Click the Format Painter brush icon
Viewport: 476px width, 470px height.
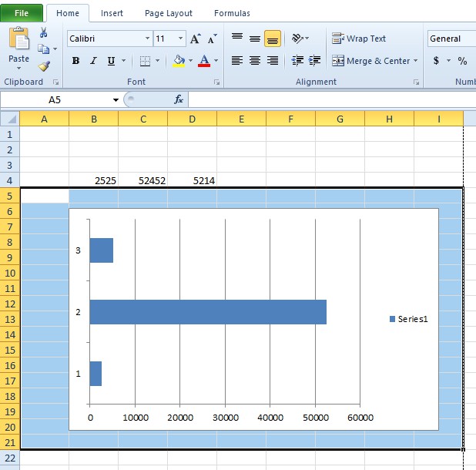click(44, 66)
